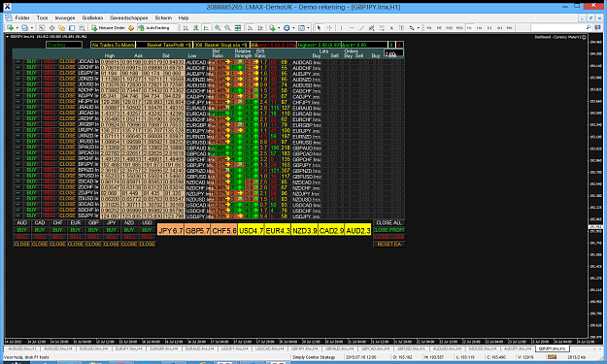Image resolution: width=607 pixels, height=364 pixels.
Task: Open the Toon menu
Action: pyautogui.click(x=42, y=17)
